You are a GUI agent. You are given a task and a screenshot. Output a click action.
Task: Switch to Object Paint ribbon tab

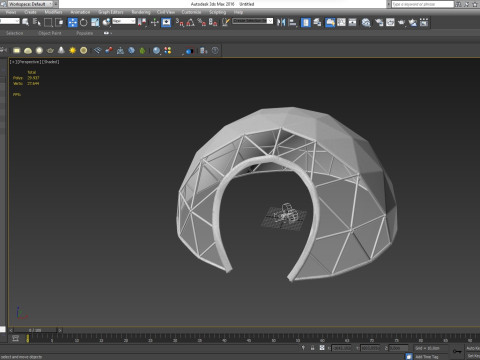tap(50, 33)
